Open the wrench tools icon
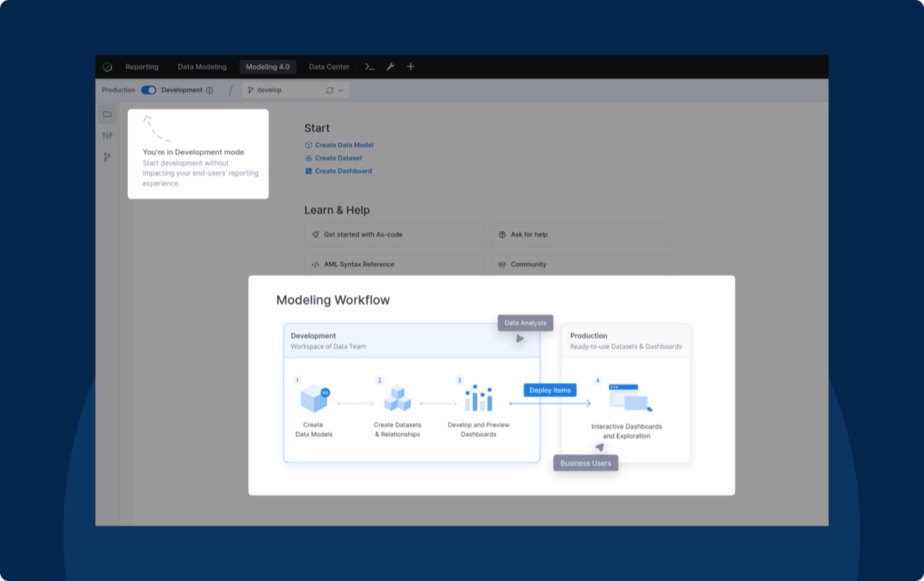The width and height of the screenshot is (924, 581). pyautogui.click(x=390, y=67)
